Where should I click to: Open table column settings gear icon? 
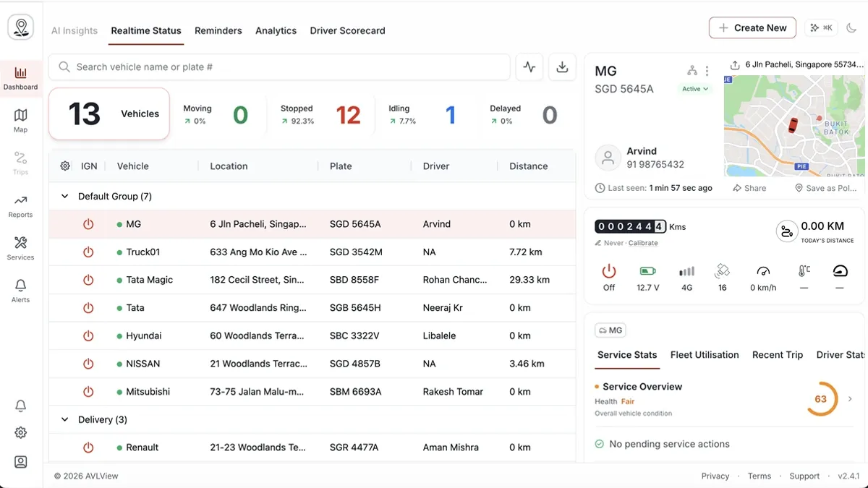(x=65, y=166)
